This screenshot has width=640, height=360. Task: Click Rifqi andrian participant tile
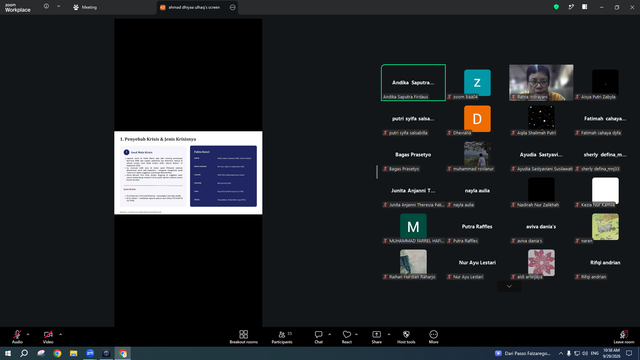click(605, 262)
